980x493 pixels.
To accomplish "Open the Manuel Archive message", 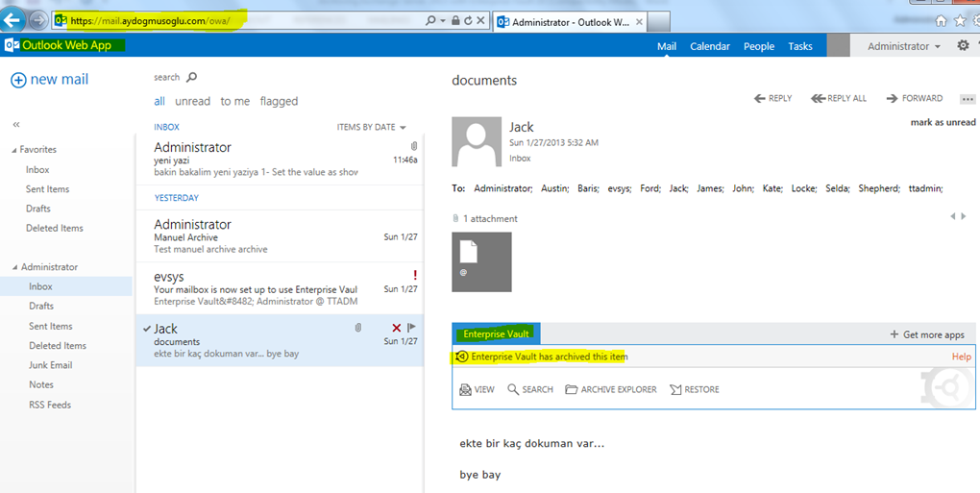I will tap(280, 236).
